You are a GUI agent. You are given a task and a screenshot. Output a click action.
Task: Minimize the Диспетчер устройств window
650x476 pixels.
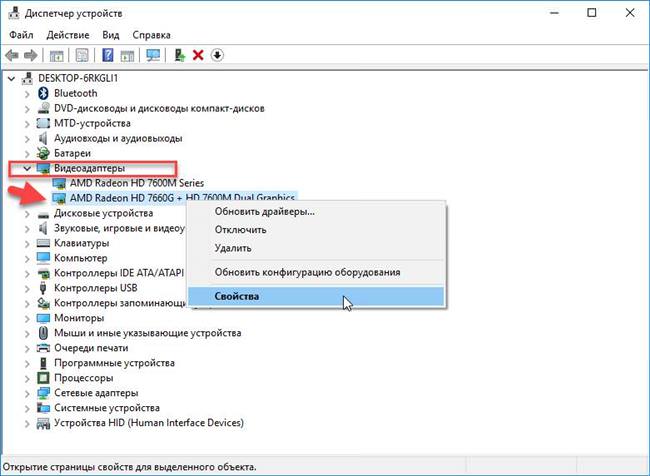coord(554,13)
